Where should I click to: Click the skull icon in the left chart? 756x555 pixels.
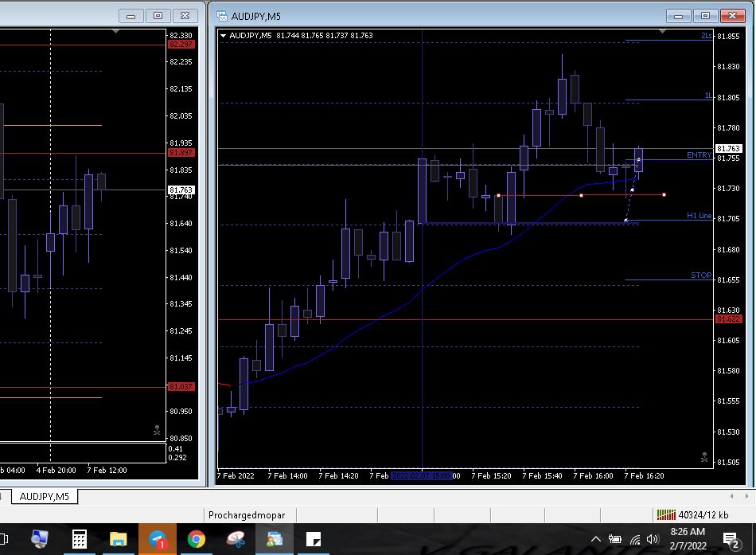pyautogui.click(x=157, y=429)
